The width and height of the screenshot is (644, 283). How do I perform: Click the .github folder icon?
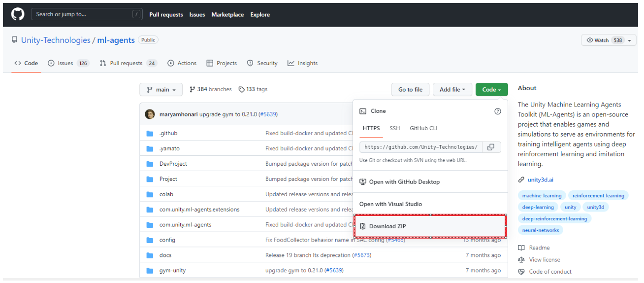(x=150, y=133)
